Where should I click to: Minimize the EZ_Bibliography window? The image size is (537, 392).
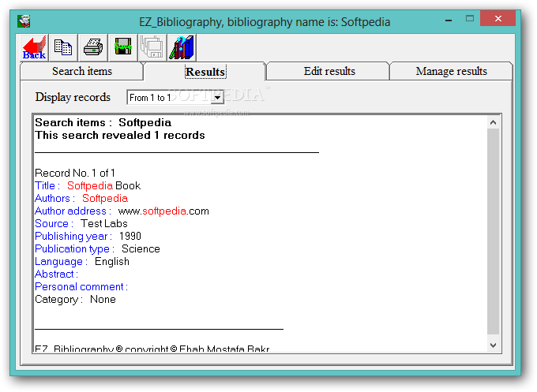coord(449,19)
